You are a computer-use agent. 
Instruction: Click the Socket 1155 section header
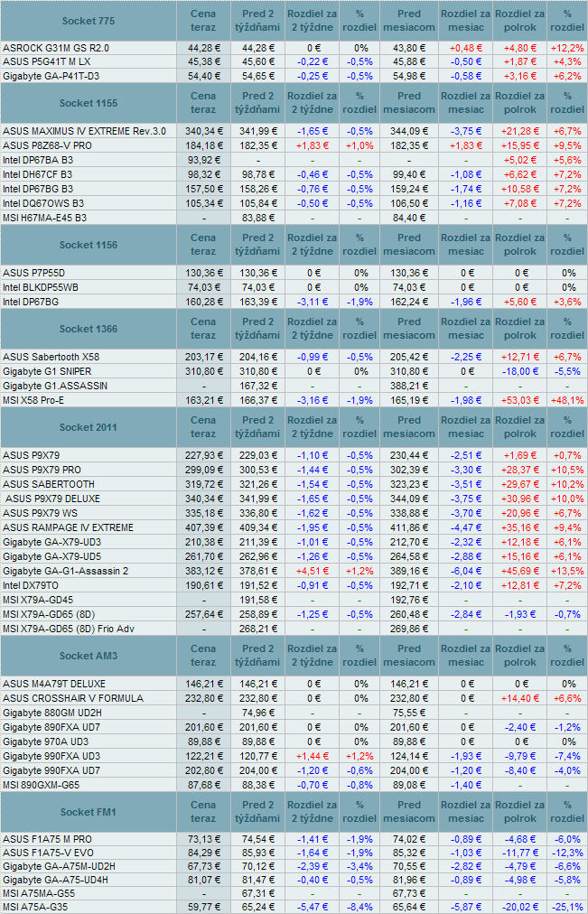click(89, 103)
